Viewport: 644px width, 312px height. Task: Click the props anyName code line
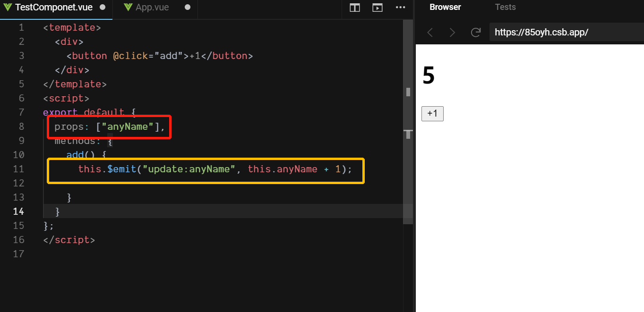110,126
